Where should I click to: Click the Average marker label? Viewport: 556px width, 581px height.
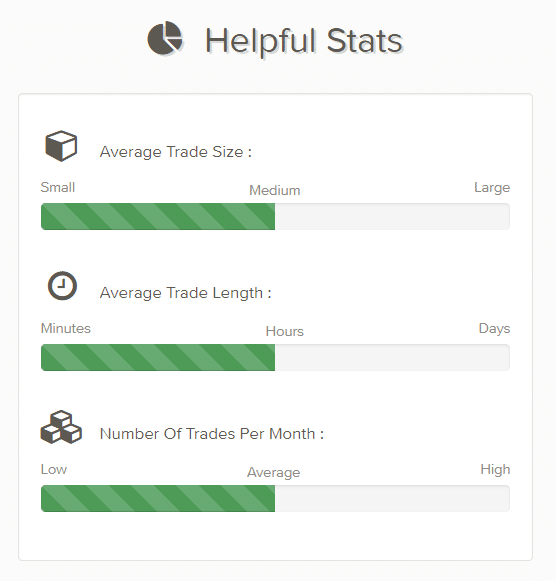click(x=273, y=473)
